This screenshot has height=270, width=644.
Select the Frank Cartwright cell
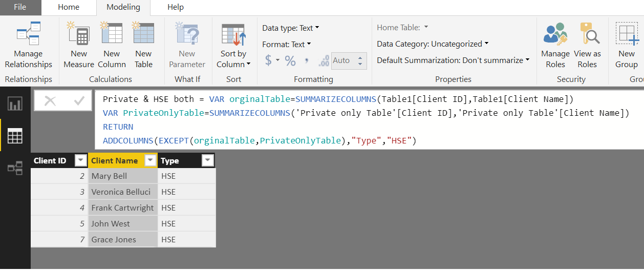pyautogui.click(x=123, y=207)
